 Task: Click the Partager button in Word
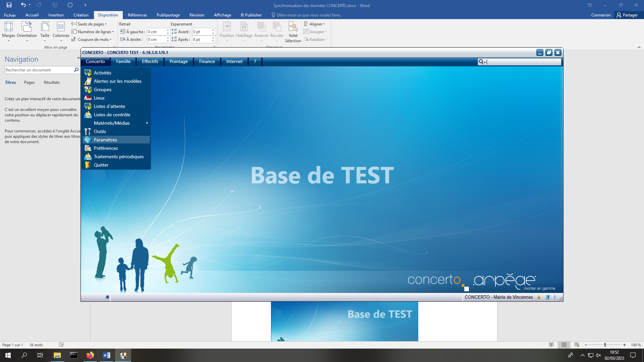coord(627,15)
